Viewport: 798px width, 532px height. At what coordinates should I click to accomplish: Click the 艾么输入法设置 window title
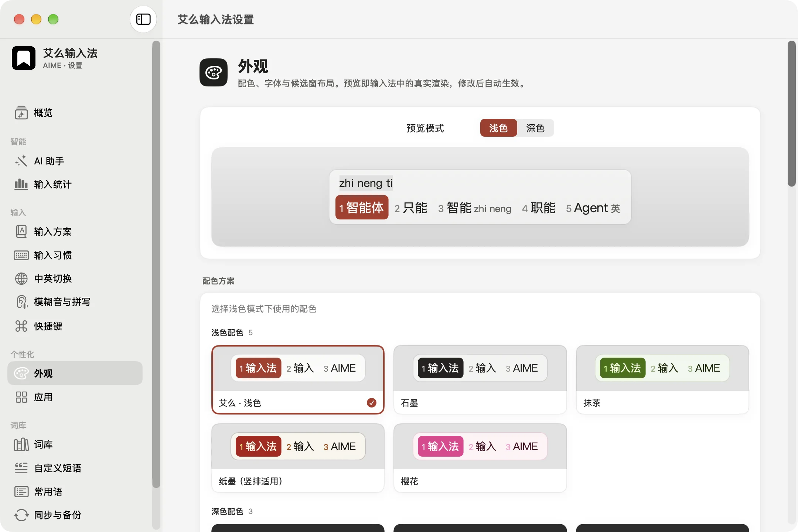pos(216,20)
